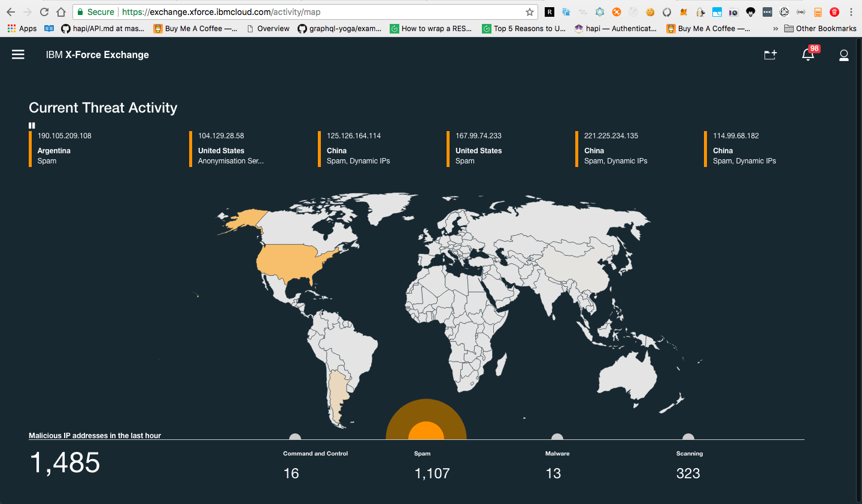Go back using browser back arrow
Screen dimensions: 862x504
11,12
